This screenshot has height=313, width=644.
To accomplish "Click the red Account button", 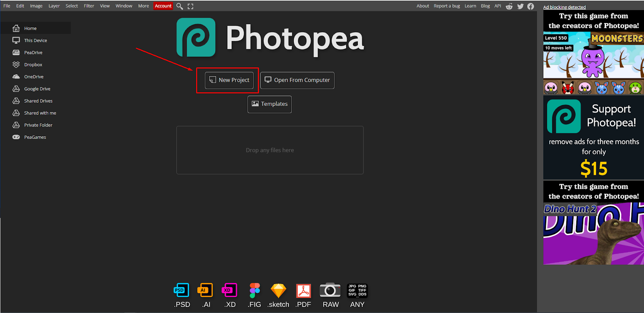I will pyautogui.click(x=163, y=6).
